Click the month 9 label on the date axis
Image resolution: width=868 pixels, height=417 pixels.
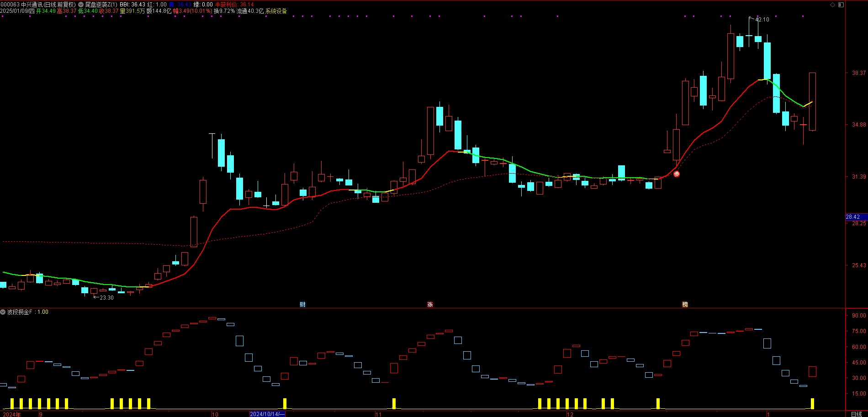click(41, 414)
